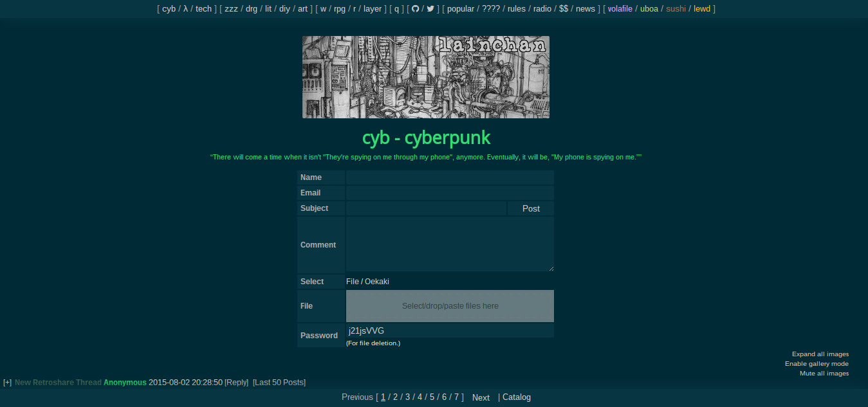Visit the uboa link
Screen dimensions: 868x407
coord(649,8)
